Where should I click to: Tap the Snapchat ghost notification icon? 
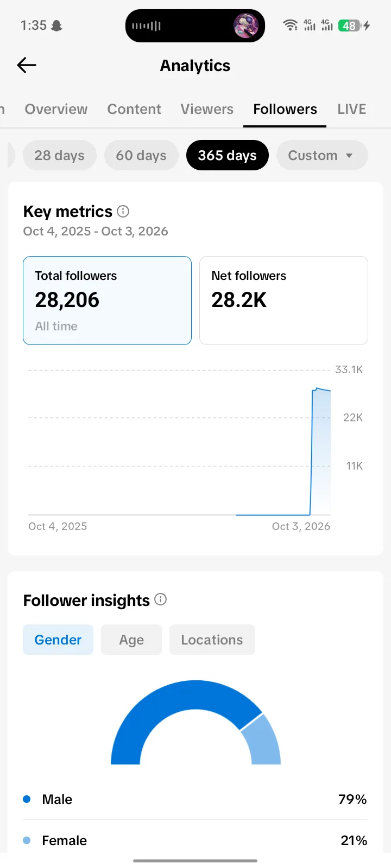point(56,25)
